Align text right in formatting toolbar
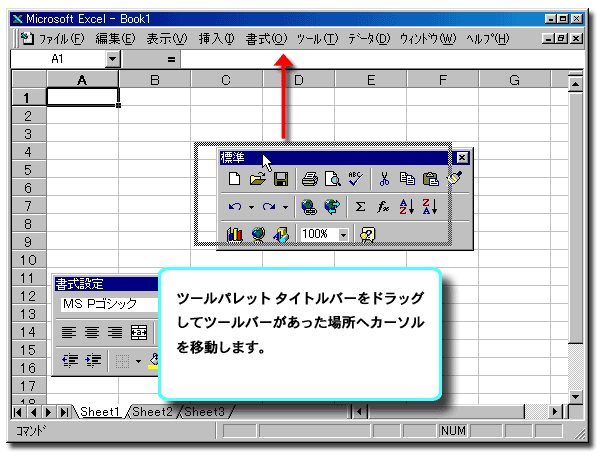This screenshot has width=600, height=456. pyautogui.click(x=115, y=332)
